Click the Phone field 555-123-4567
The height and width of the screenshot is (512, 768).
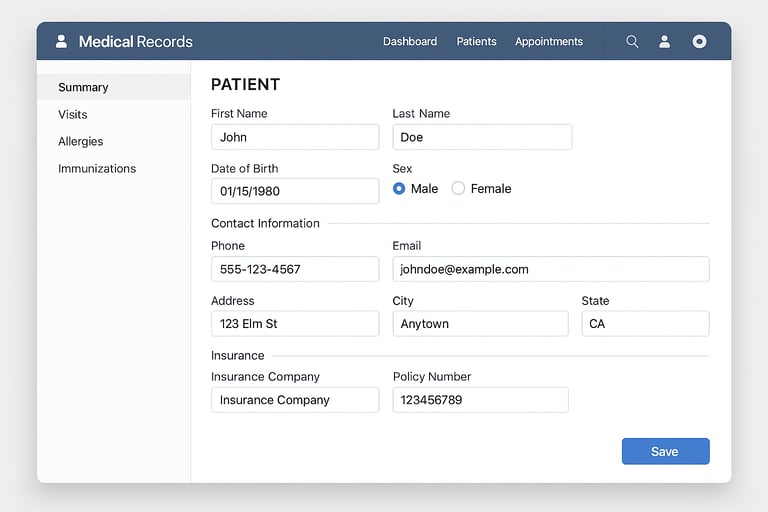pyautogui.click(x=295, y=269)
